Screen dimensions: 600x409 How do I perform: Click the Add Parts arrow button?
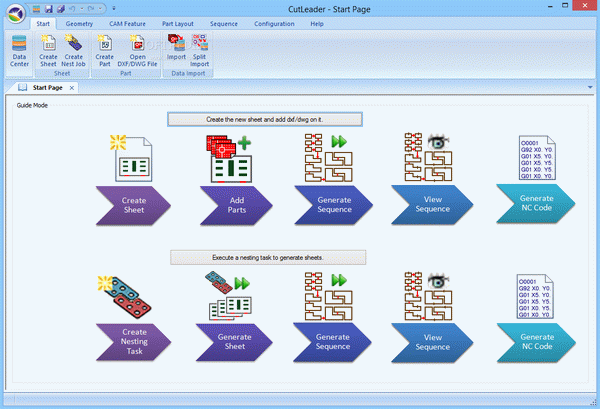point(236,205)
